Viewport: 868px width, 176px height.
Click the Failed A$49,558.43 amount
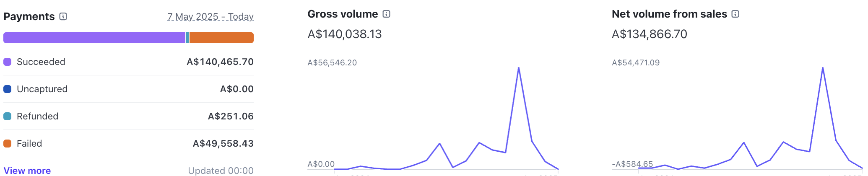(x=223, y=144)
